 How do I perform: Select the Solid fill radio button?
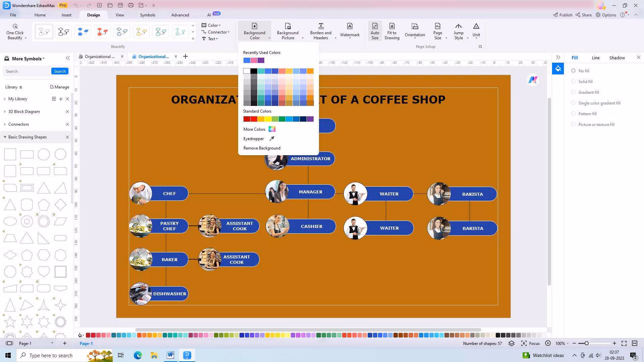click(574, 81)
